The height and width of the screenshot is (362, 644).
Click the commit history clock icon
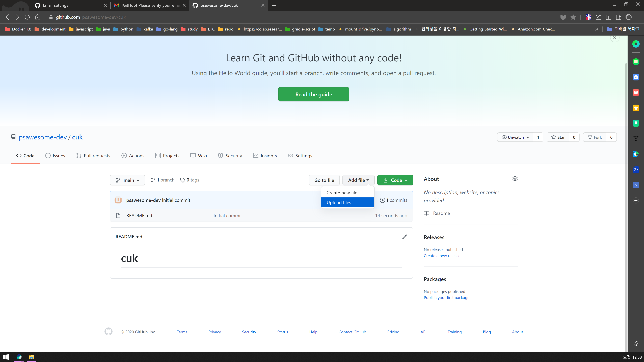382,200
